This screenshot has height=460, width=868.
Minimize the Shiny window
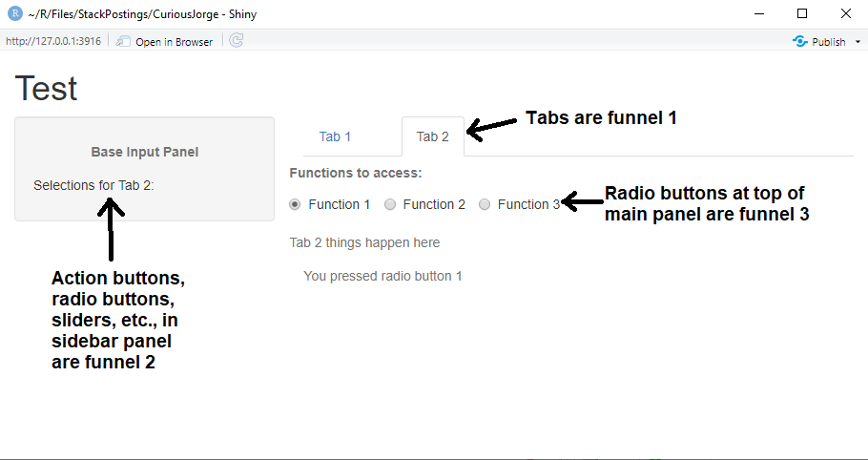pyautogui.click(x=759, y=14)
